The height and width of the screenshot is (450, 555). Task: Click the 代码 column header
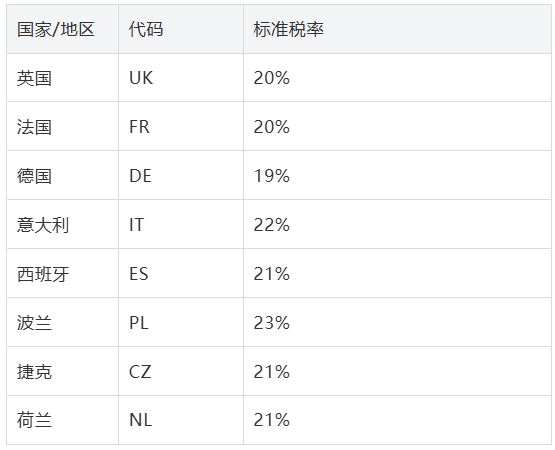coord(181,29)
